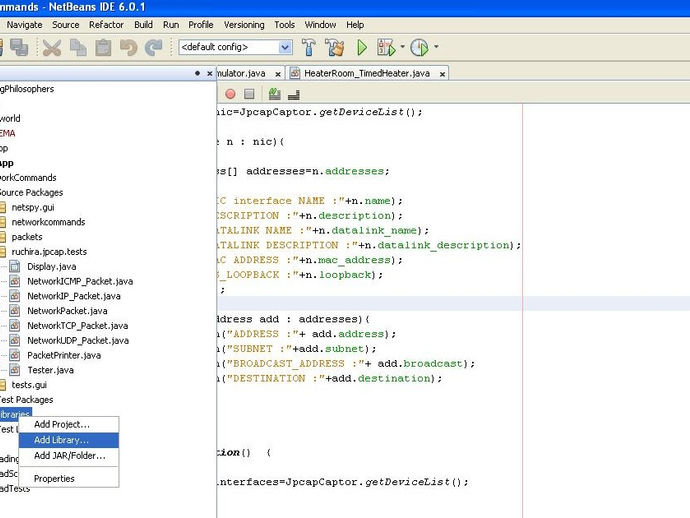Open the Profile menu
Screen dimensions: 690x518
click(x=201, y=25)
